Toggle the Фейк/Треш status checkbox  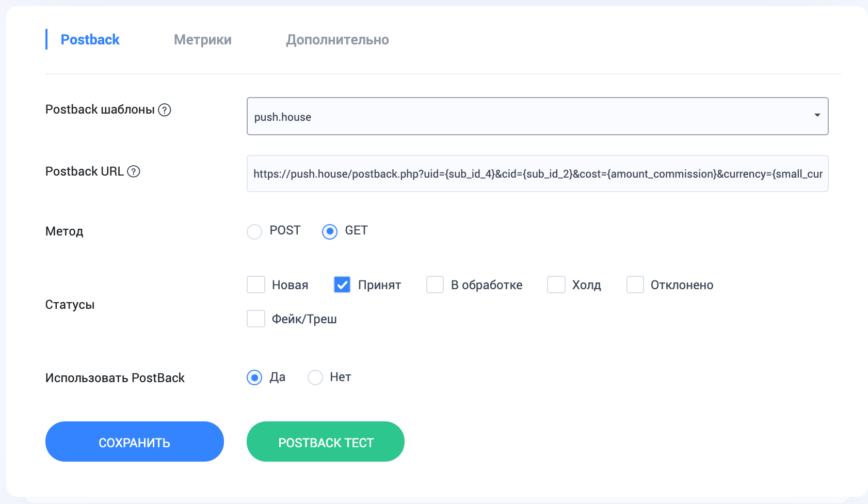pyautogui.click(x=256, y=319)
